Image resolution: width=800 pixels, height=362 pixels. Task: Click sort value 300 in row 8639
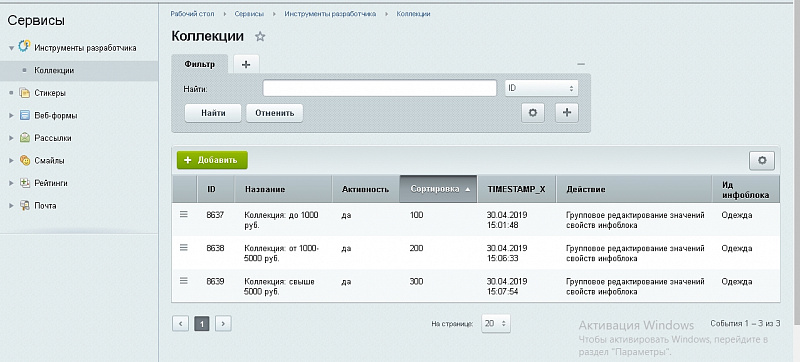tap(416, 281)
